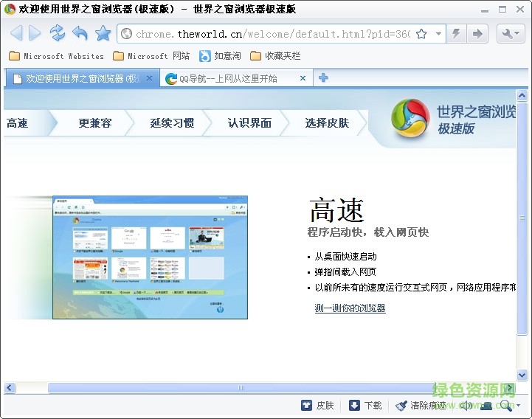
Task: Click the go arrow beside the address bar
Action: coord(478,34)
